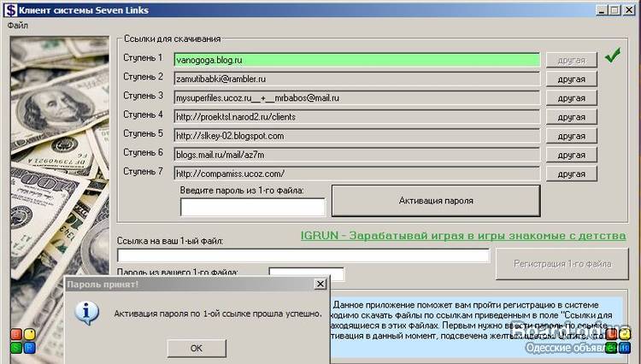Click the Seven Links title bar icon
The width and height of the screenshot is (641, 364).
pos(9,9)
